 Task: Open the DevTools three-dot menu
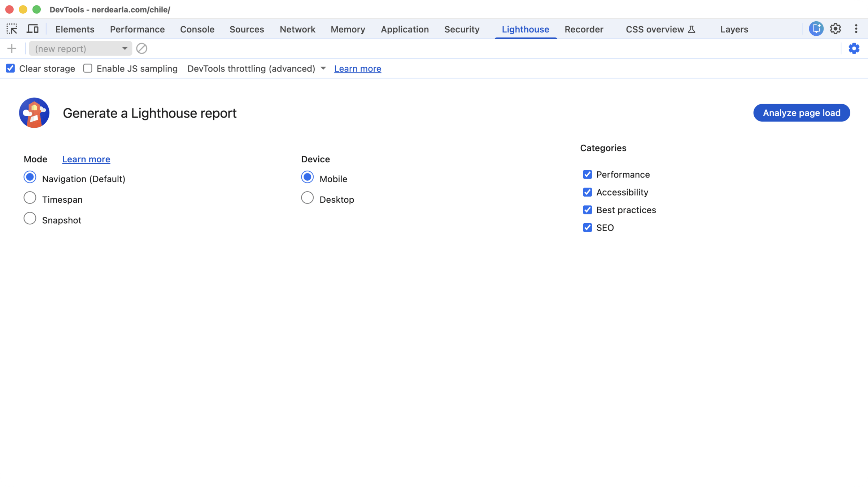coord(856,29)
